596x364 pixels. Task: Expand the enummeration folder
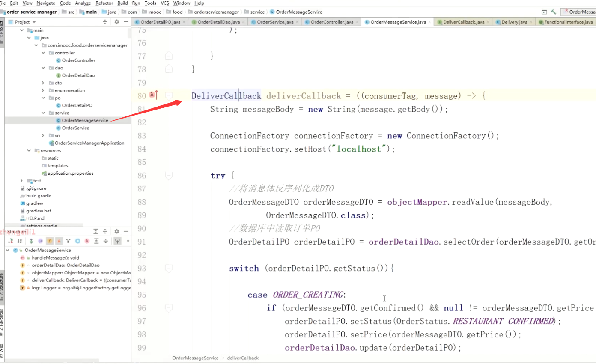(43, 90)
